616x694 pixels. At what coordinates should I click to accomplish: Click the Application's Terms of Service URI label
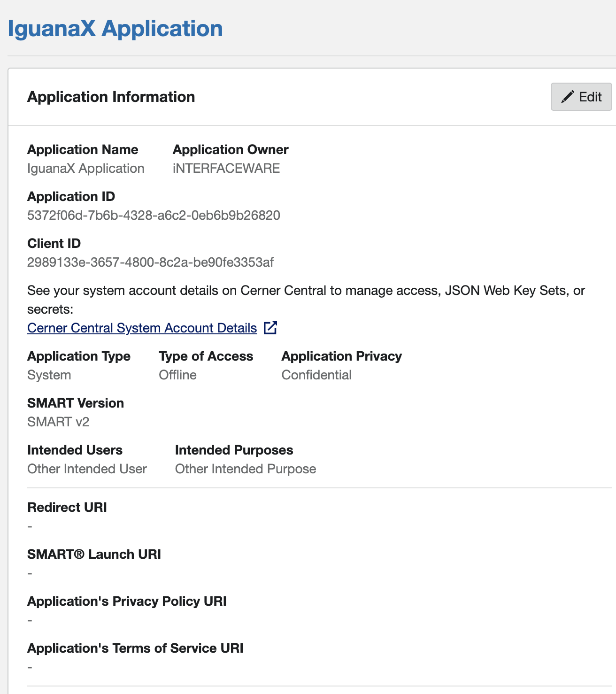pyautogui.click(x=135, y=648)
